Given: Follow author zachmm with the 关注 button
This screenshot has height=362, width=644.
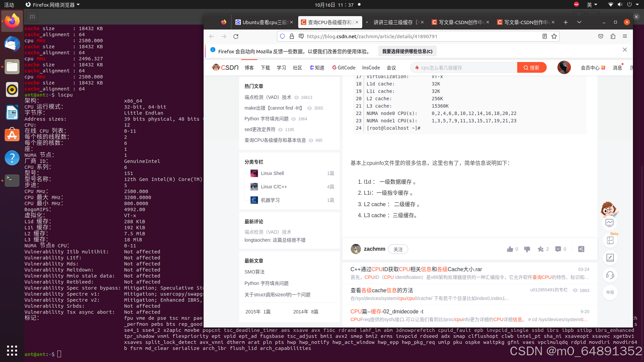Looking at the screenshot, I should tap(398, 249).
